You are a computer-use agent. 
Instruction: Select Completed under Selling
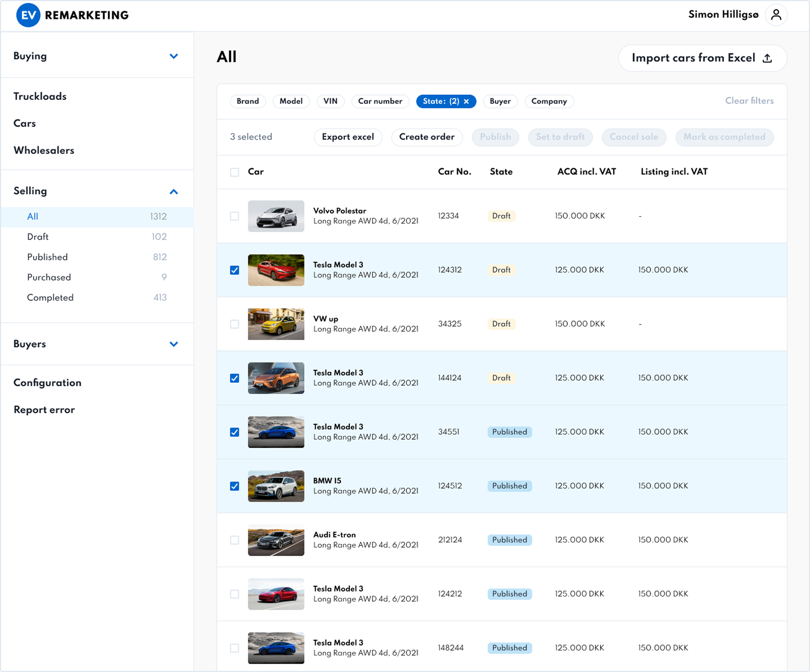[x=97, y=298]
